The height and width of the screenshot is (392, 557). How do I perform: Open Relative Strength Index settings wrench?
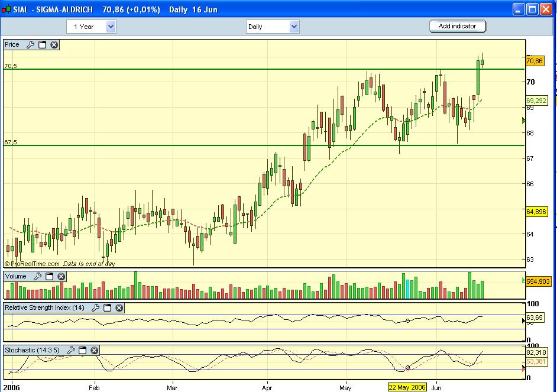(95, 308)
